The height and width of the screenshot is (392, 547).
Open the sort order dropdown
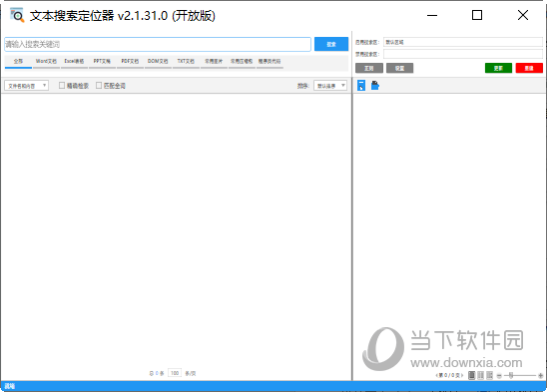(330, 86)
